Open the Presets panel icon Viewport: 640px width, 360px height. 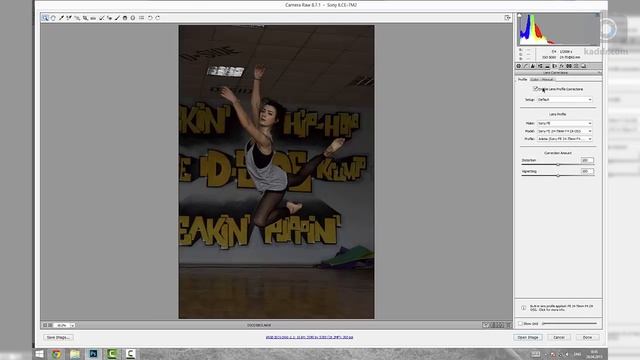(x=576, y=66)
